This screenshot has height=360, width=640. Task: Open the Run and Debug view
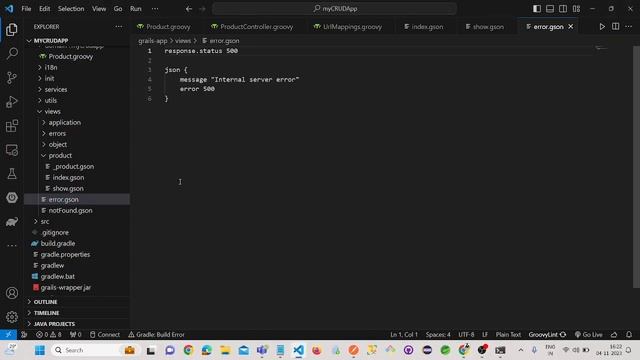click(12, 102)
